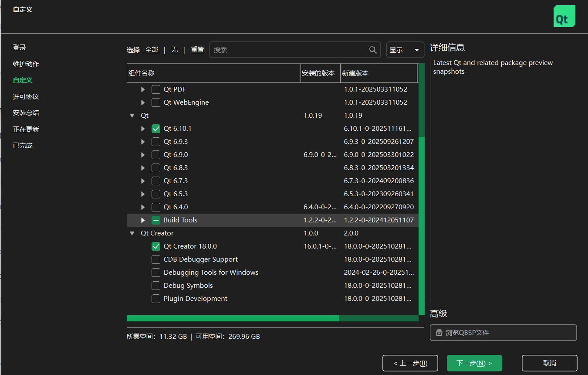This screenshot has width=588, height=375.
Task: Click 无 to deselect all components
Action: coord(174,50)
